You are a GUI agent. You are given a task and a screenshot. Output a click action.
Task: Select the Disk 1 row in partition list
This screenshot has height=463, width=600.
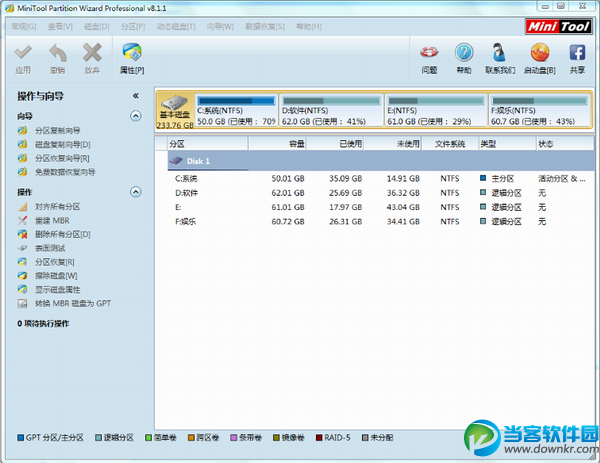click(x=381, y=161)
